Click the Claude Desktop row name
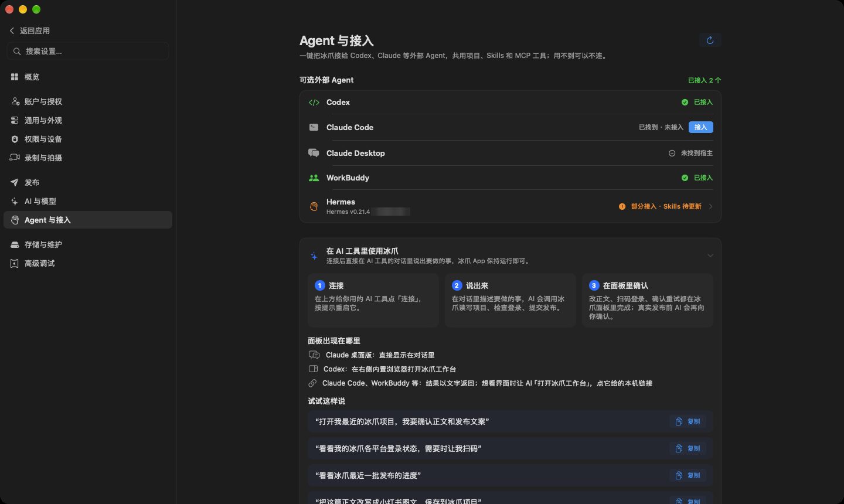 click(356, 153)
